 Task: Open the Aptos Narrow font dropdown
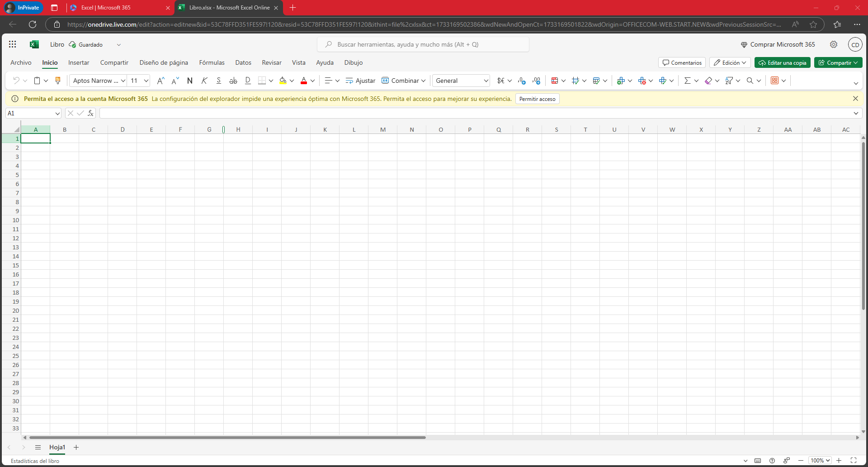[x=98, y=81]
